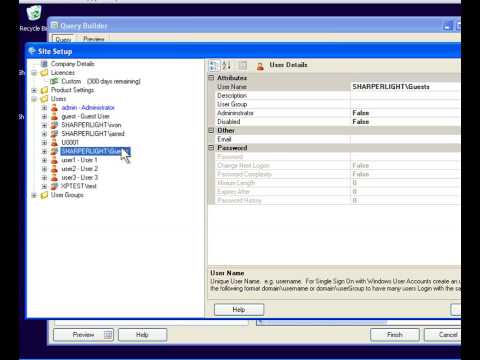Select SHARPERLIGHT\ivon in users list

pyautogui.click(x=91, y=125)
